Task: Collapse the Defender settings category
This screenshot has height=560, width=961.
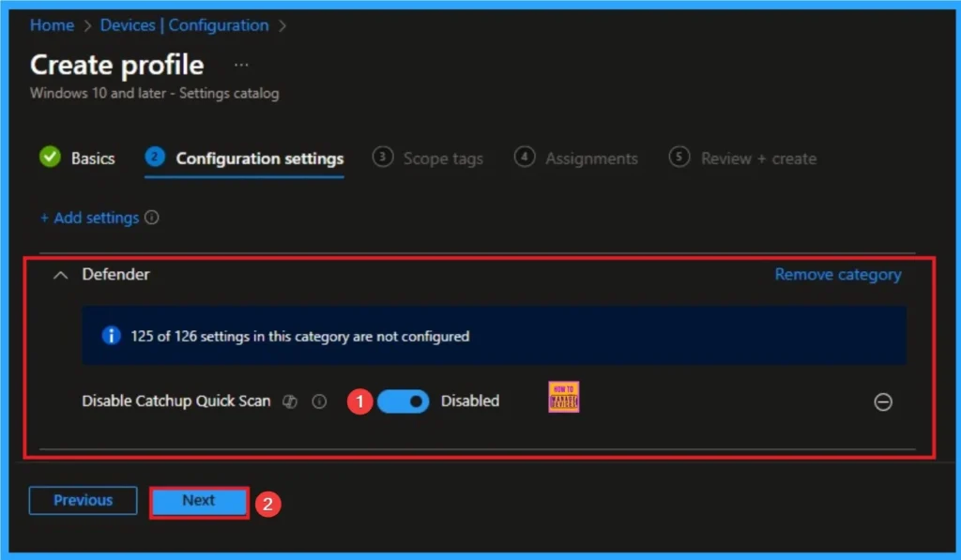Action: coord(60,274)
